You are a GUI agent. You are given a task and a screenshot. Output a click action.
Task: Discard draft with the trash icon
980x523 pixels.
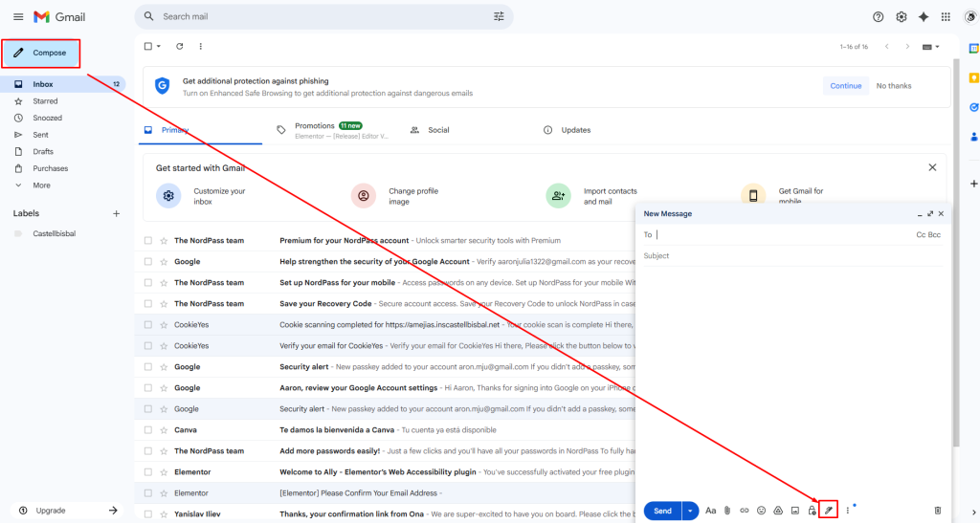point(938,511)
